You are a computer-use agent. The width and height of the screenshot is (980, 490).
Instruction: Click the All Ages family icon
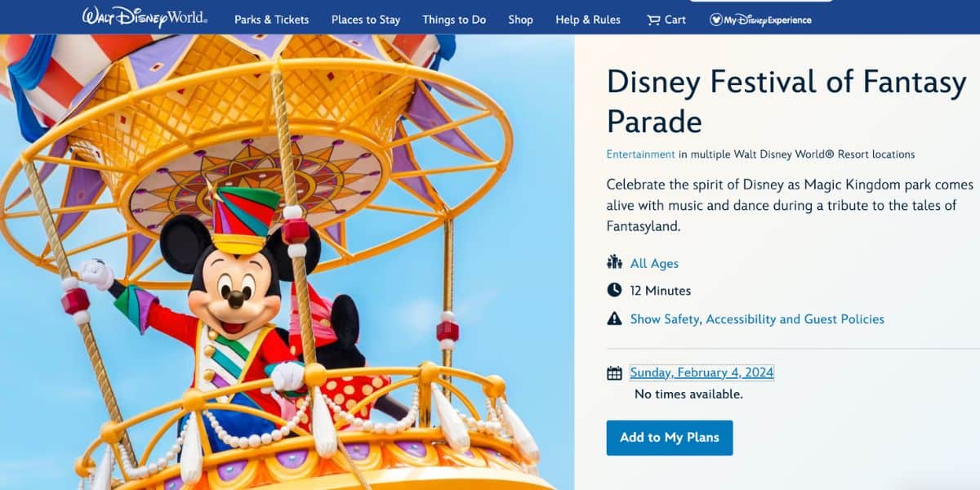click(x=615, y=262)
